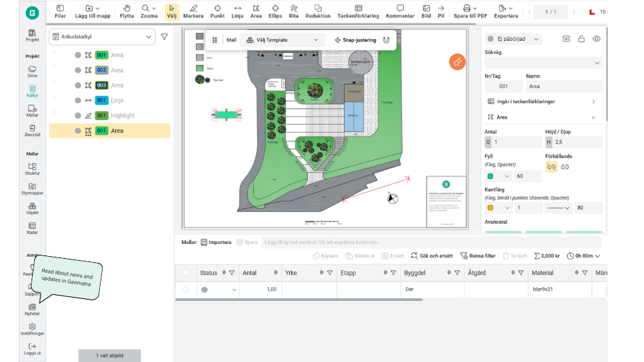Select the Flytta hand tool
This screenshot has height=362, width=644.
[127, 11]
